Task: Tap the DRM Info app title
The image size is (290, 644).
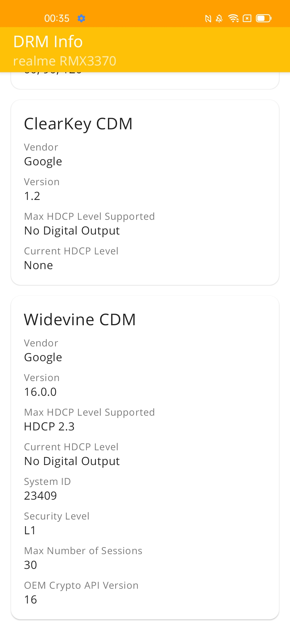Action: (48, 42)
